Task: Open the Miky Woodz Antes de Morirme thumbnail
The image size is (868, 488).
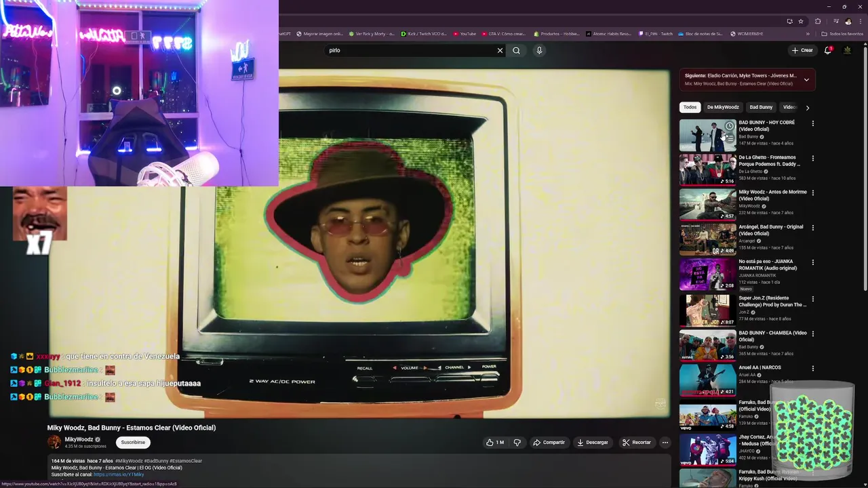Action: (x=707, y=204)
